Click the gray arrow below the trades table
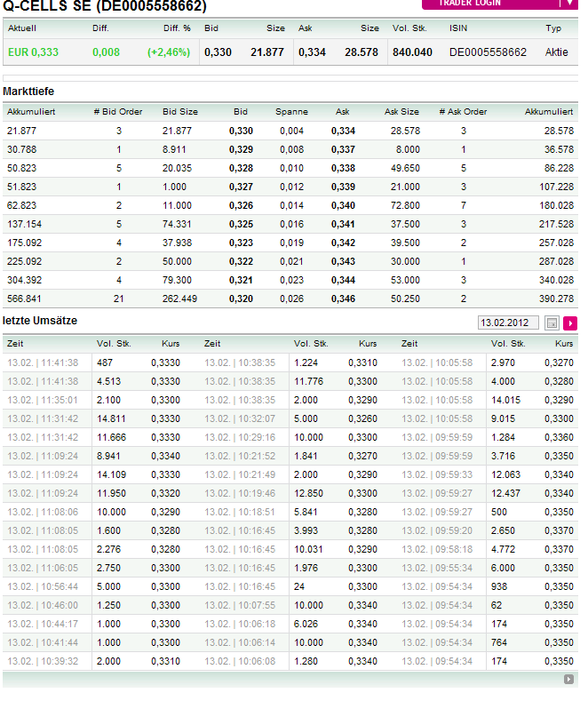Viewport: 588px width, 701px height. (568, 680)
